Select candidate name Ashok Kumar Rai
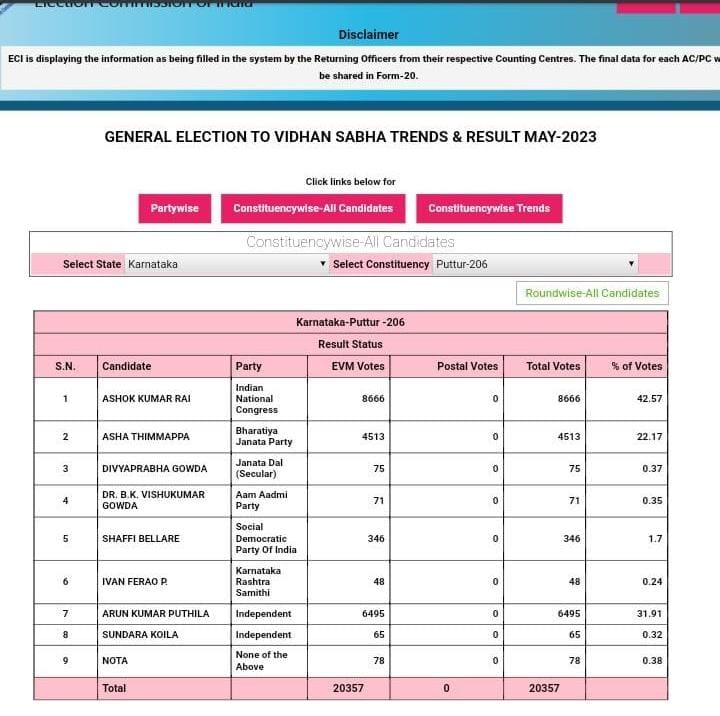Viewport: 720px width, 716px height. (146, 398)
